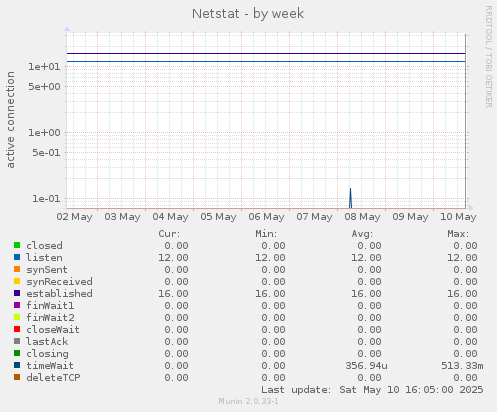
Task: Click the 'finWait2' legend label
Action: coord(50,318)
